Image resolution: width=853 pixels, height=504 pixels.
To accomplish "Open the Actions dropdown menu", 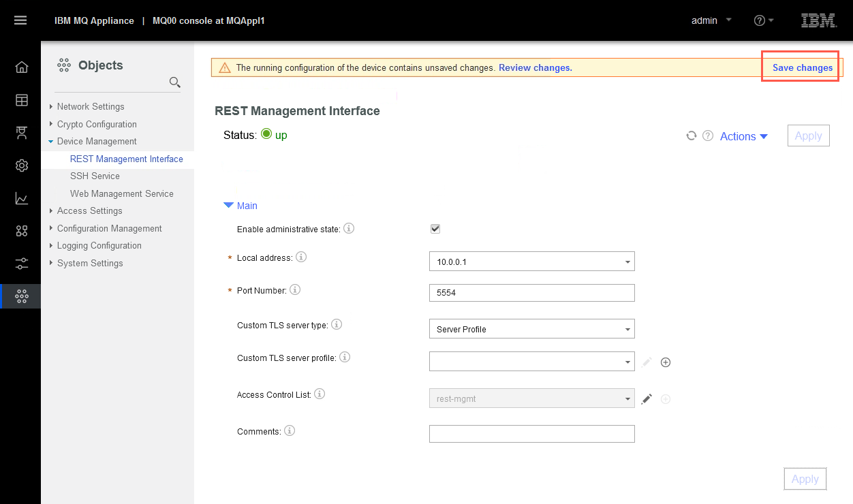I will pyautogui.click(x=744, y=136).
